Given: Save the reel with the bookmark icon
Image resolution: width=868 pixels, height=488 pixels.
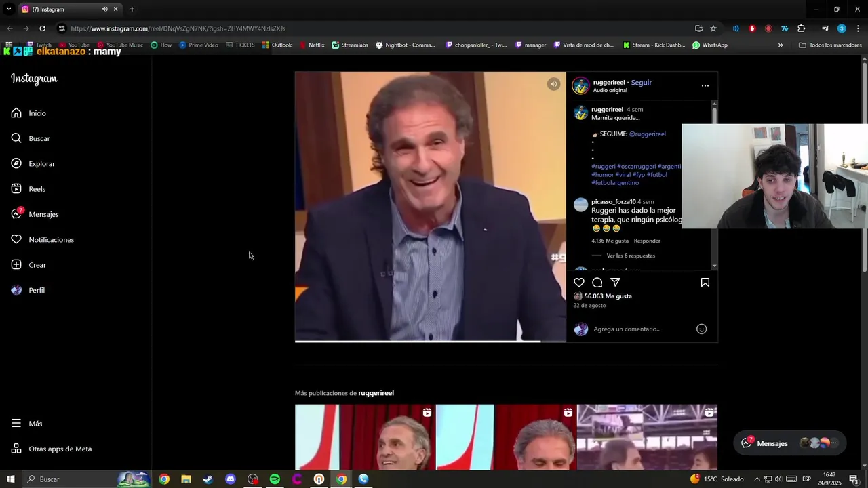Looking at the screenshot, I should click(x=705, y=283).
